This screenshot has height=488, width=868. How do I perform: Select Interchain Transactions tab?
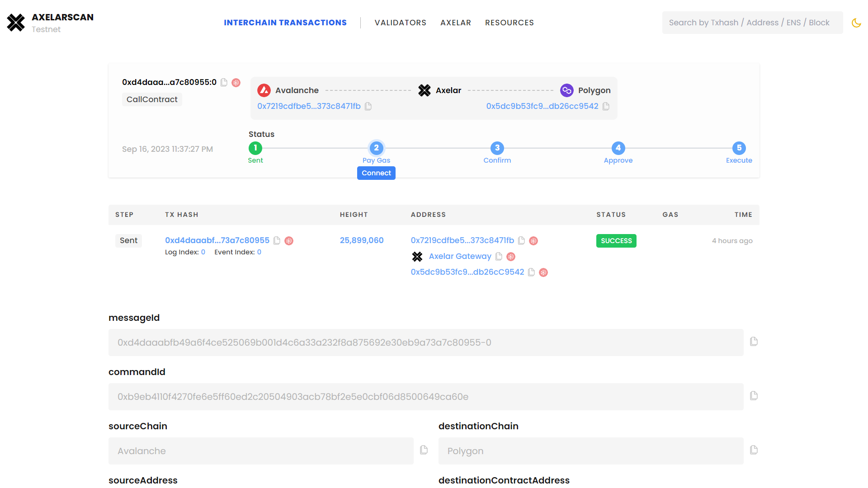click(285, 23)
